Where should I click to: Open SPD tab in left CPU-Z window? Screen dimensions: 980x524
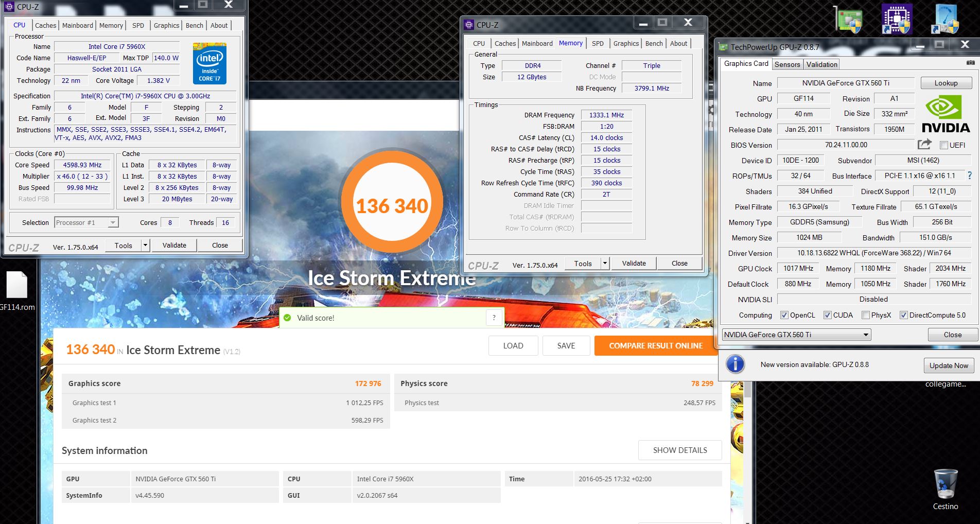[138, 25]
